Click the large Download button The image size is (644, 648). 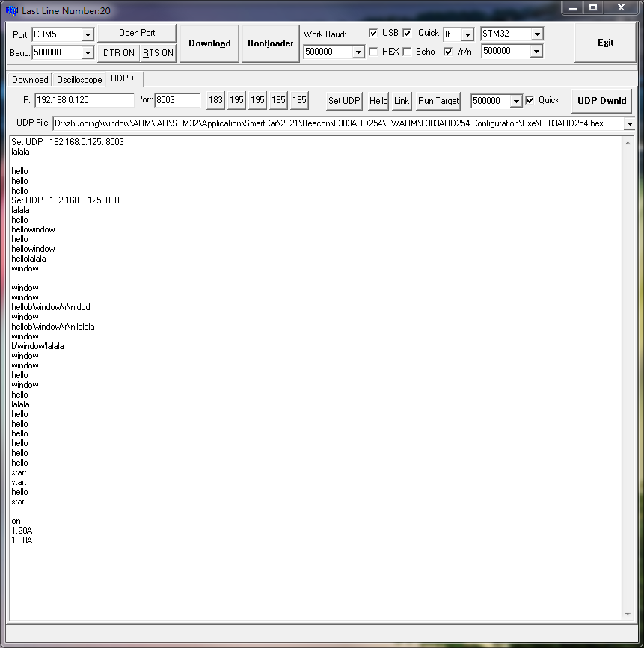[209, 43]
